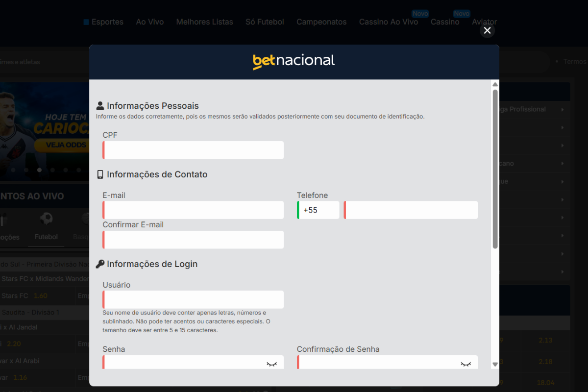Expand the Liga Profissional sidebar entry
588x392 pixels.
pos(562,109)
